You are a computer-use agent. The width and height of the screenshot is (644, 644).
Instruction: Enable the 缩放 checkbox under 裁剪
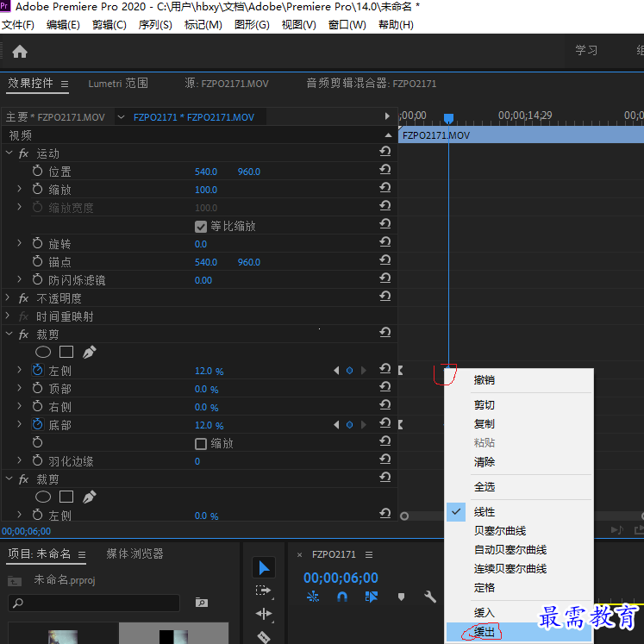tap(200, 444)
